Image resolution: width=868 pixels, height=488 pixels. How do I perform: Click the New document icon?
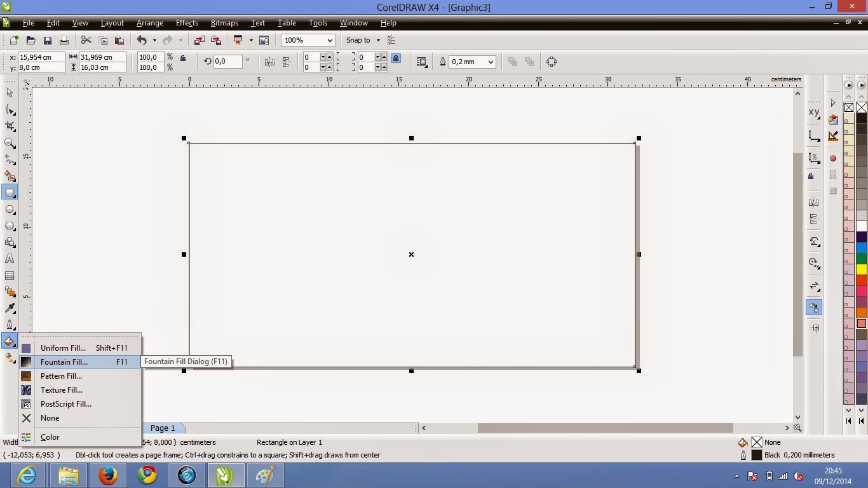click(x=14, y=40)
